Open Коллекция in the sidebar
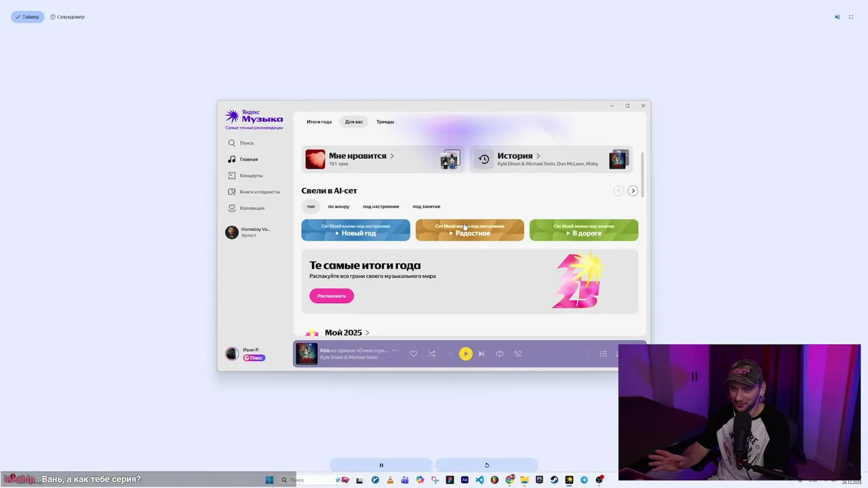The height and width of the screenshot is (488, 868). (246, 208)
